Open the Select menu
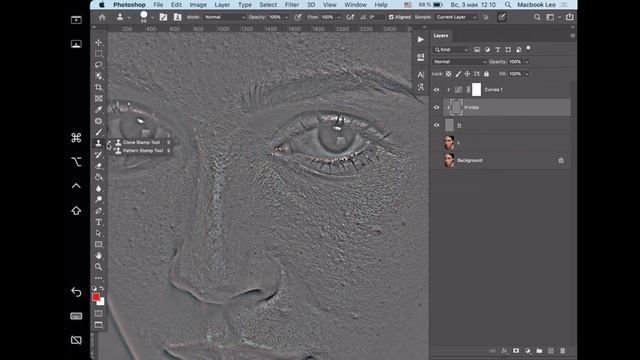The image size is (640, 360). (268, 5)
